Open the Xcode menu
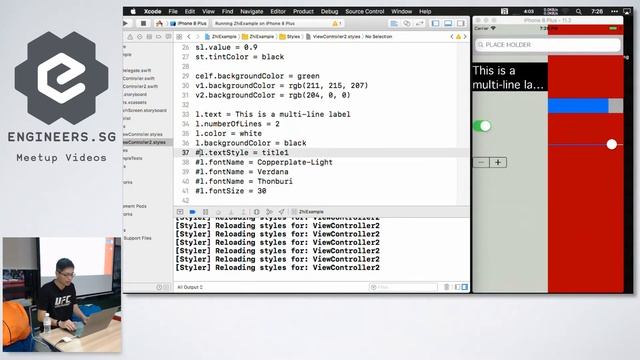 click(x=152, y=11)
